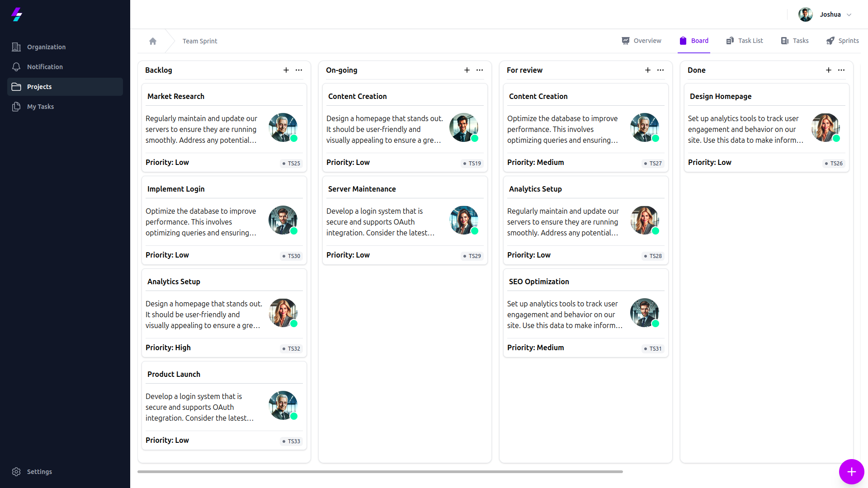Click the app logo in sidebar

pos(17,14)
